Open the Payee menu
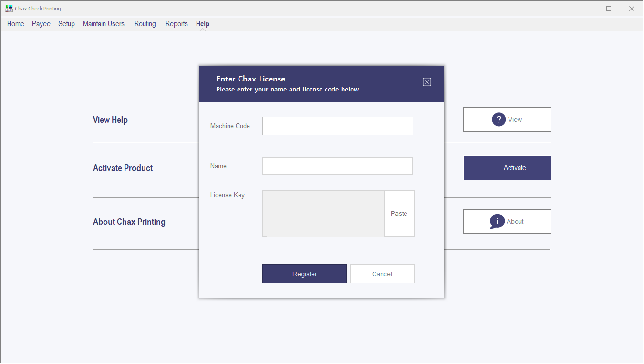Image resolution: width=644 pixels, height=364 pixels. click(x=41, y=24)
